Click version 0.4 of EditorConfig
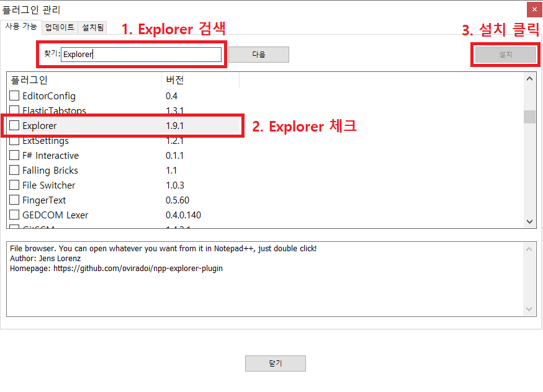Image resolution: width=543 pixels, height=392 pixels. pyautogui.click(x=171, y=96)
